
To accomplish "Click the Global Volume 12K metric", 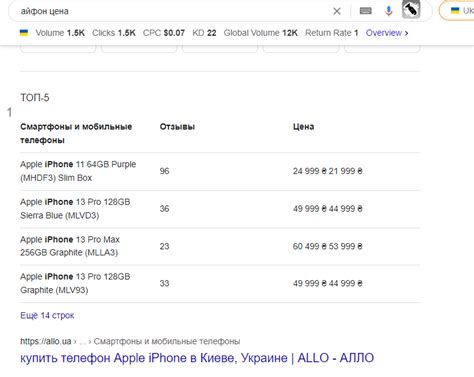I will click(x=260, y=33).
